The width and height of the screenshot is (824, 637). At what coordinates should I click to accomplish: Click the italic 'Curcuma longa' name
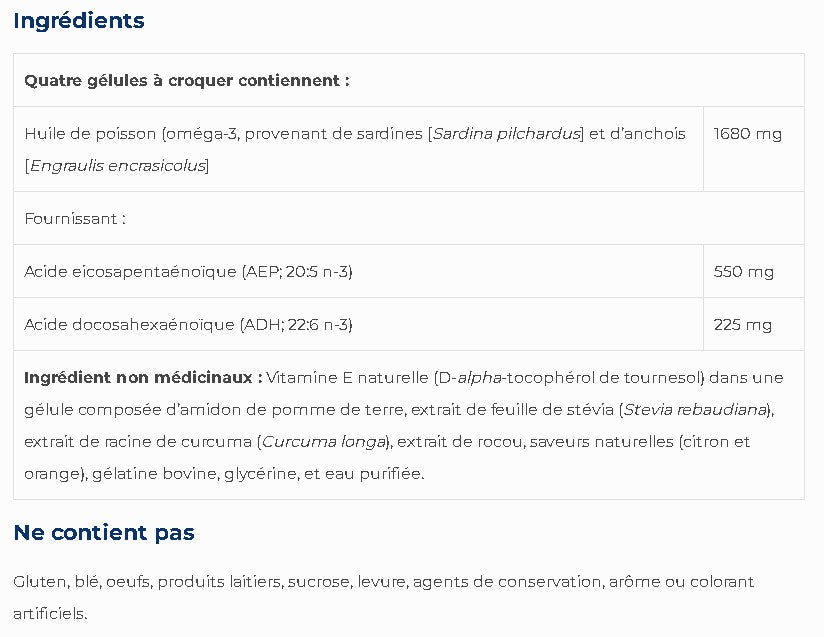point(323,442)
